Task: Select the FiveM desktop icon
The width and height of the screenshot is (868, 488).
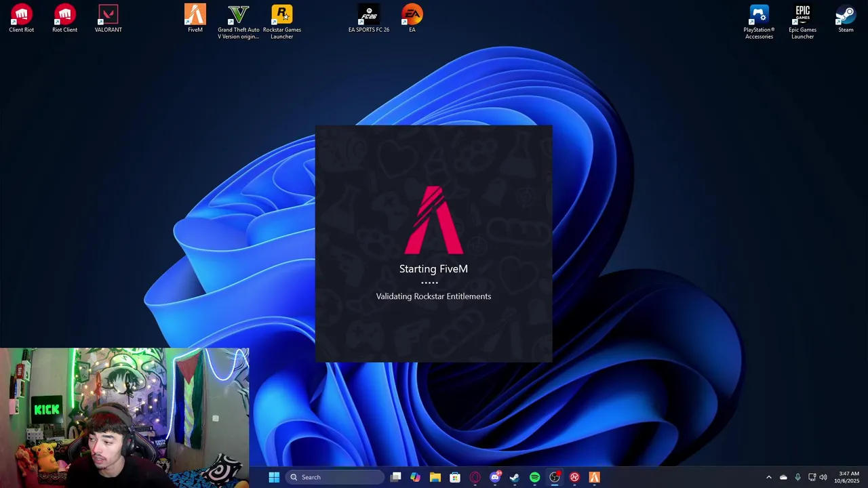Action: pyautogui.click(x=195, y=19)
